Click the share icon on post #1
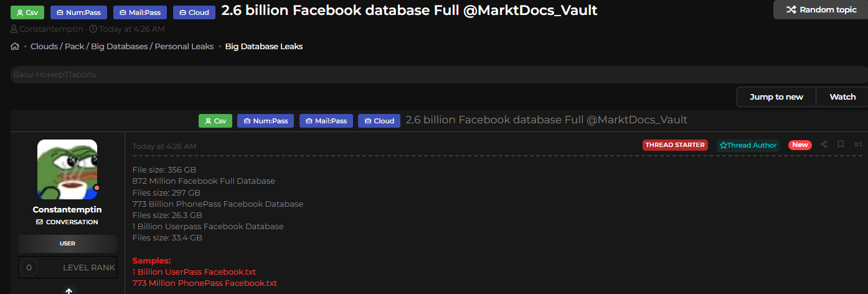Image resolution: width=868 pixels, height=294 pixels. pos(824,145)
